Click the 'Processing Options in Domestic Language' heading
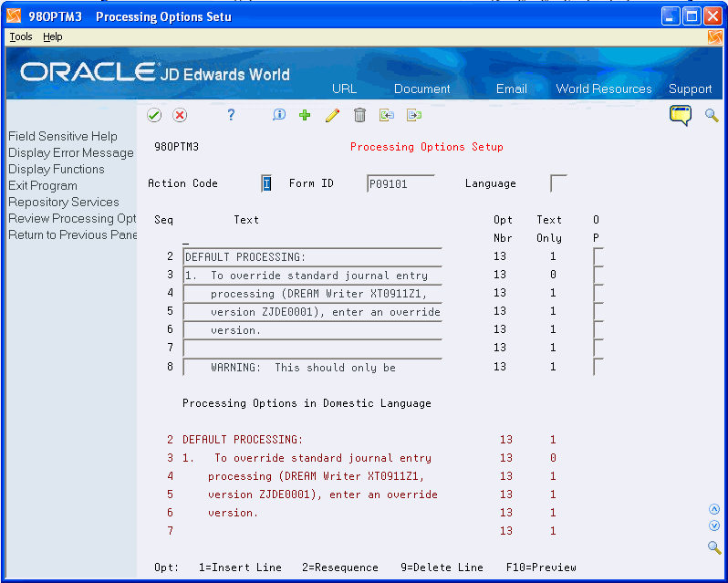Image resolution: width=728 pixels, height=583 pixels. (x=307, y=403)
